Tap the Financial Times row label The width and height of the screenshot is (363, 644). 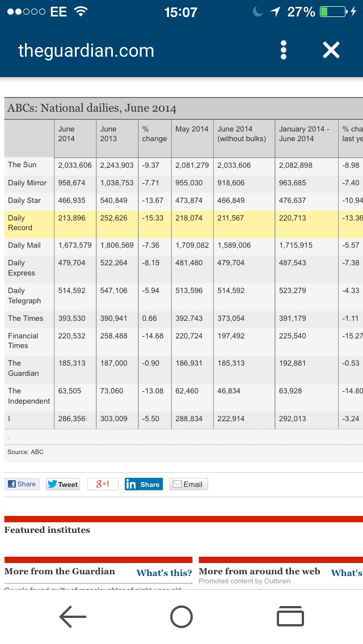[x=23, y=341]
